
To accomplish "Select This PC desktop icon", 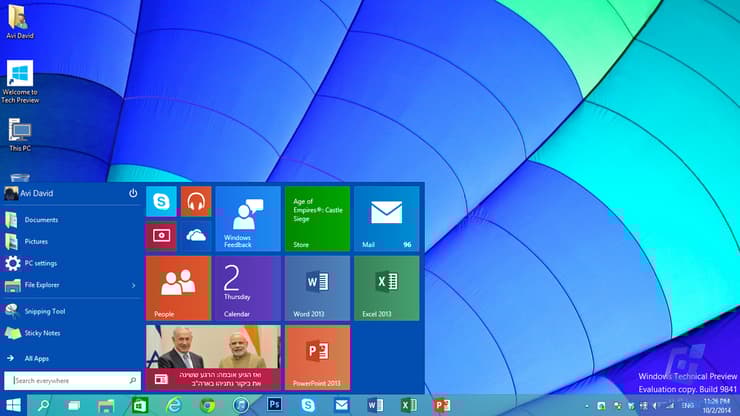I will (x=20, y=135).
